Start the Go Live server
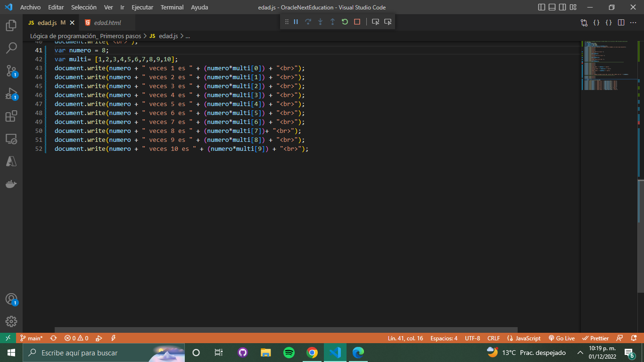Image resolution: width=644 pixels, height=362 pixels. (x=561, y=338)
